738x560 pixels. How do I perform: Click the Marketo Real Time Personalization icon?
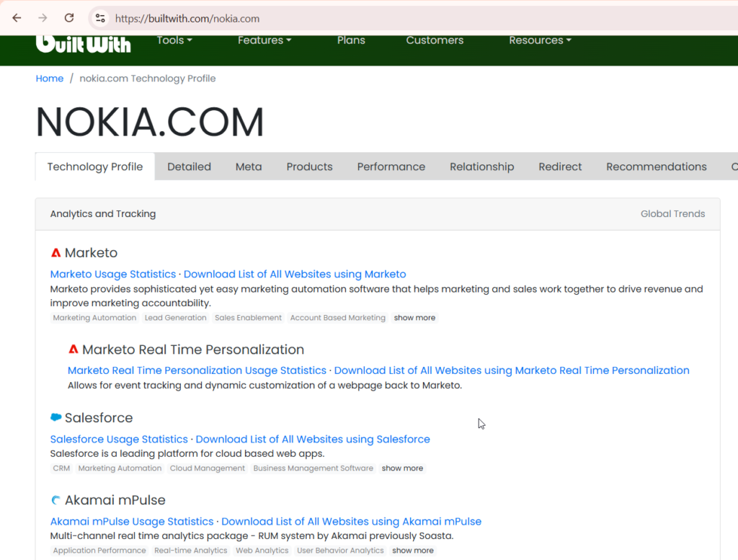[x=74, y=350]
